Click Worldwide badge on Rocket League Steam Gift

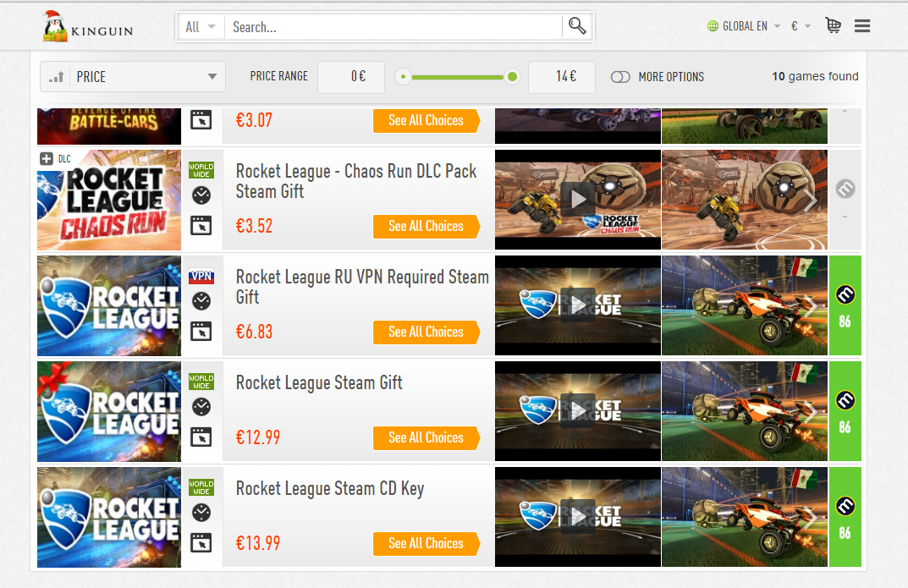(x=201, y=382)
